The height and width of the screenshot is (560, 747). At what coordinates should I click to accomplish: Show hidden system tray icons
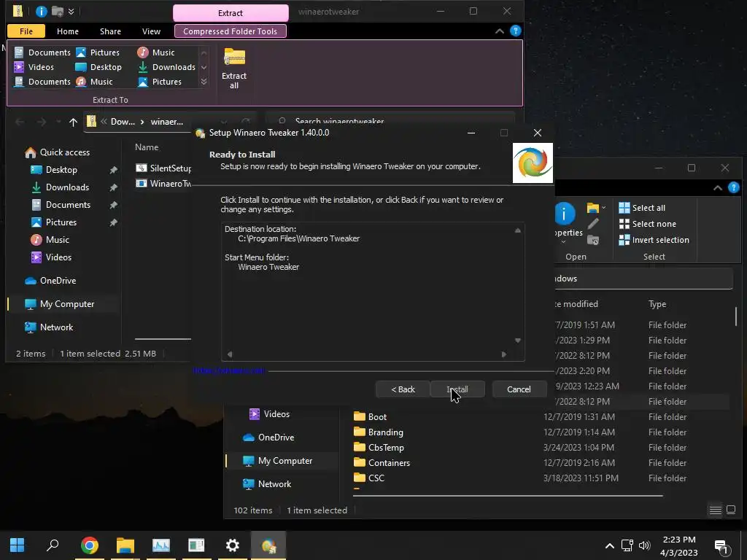click(609, 545)
